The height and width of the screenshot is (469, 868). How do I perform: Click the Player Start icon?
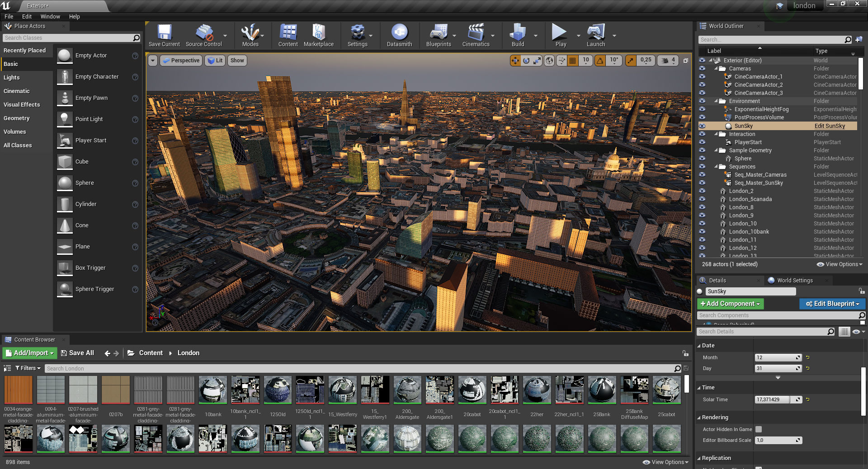(65, 141)
